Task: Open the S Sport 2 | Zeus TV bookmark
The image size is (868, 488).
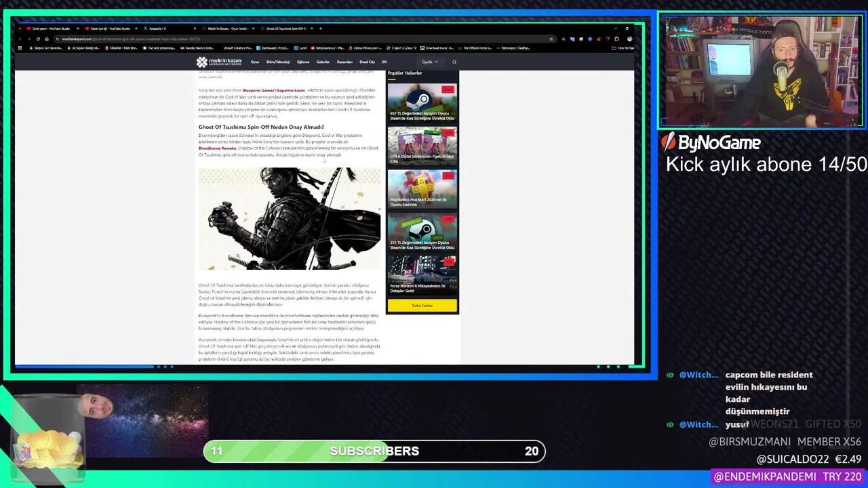Action: [x=402, y=48]
